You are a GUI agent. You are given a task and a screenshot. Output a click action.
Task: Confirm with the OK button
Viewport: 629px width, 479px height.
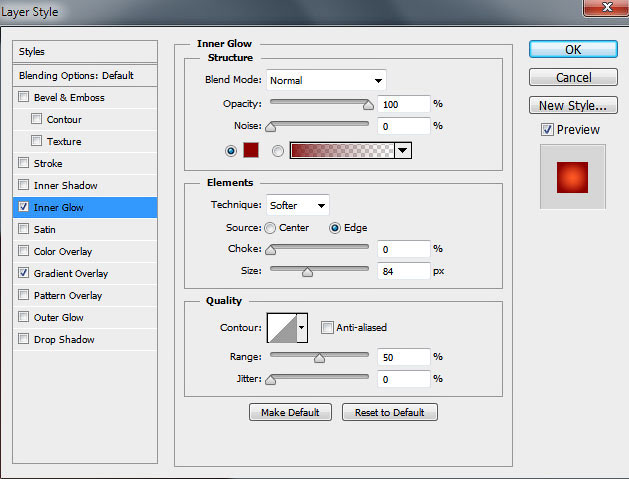[573, 49]
